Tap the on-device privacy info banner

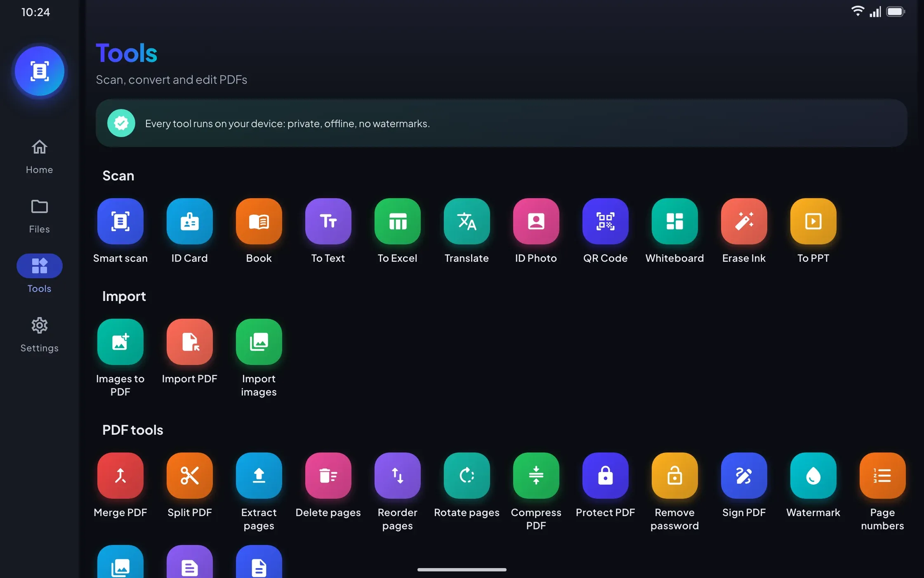pos(501,123)
